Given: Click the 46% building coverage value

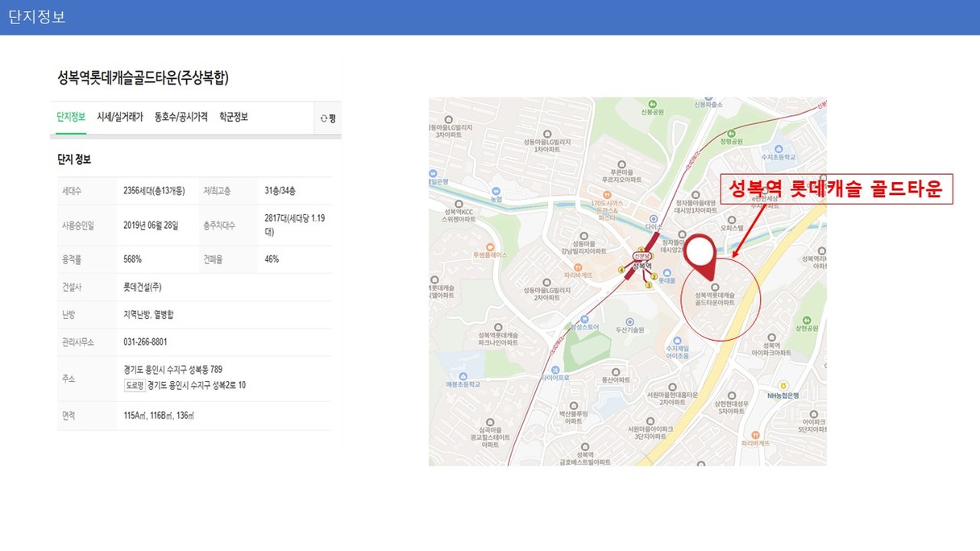Looking at the screenshot, I should point(272,259).
